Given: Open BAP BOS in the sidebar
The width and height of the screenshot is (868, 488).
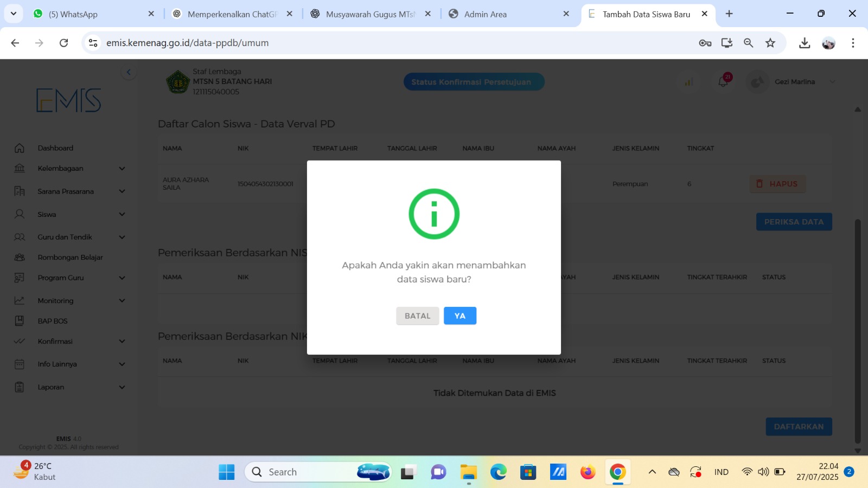Looking at the screenshot, I should (53, 321).
